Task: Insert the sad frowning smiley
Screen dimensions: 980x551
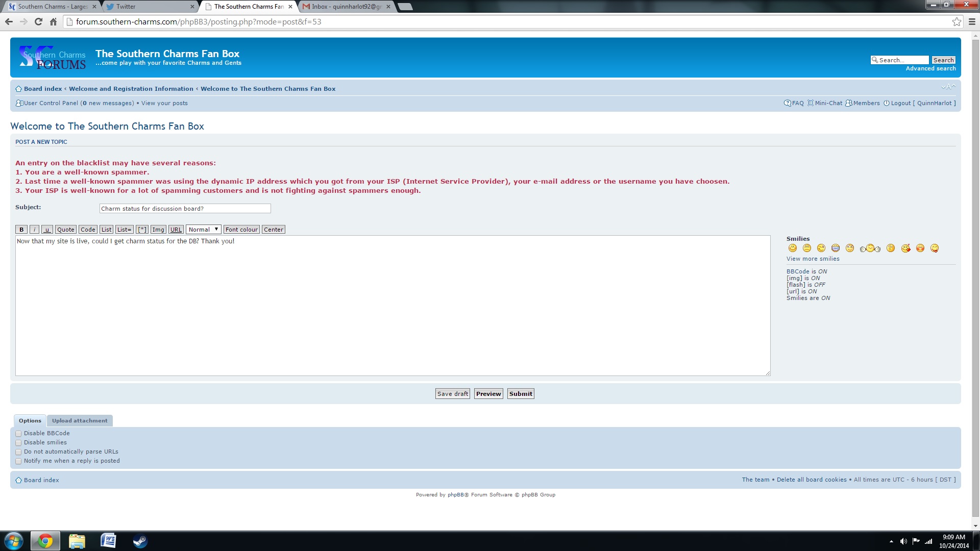Action: (806, 248)
